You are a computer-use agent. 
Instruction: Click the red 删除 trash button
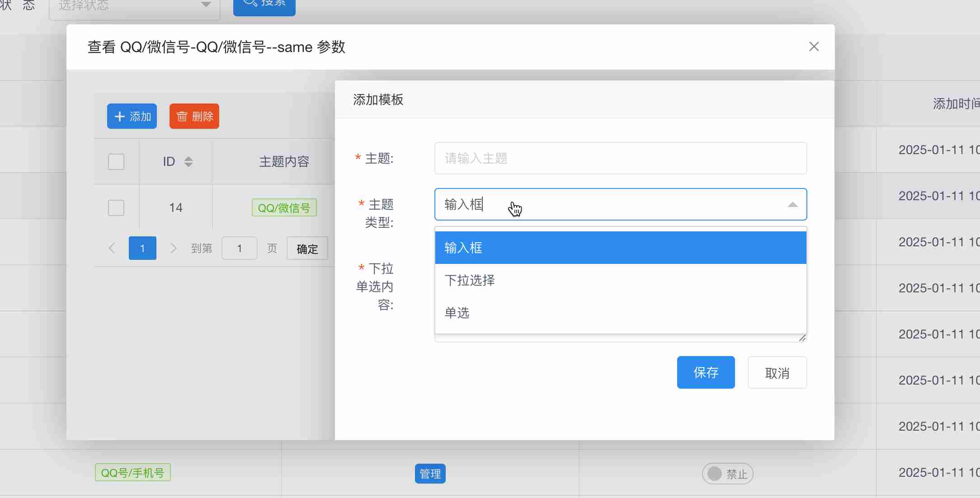tap(194, 116)
